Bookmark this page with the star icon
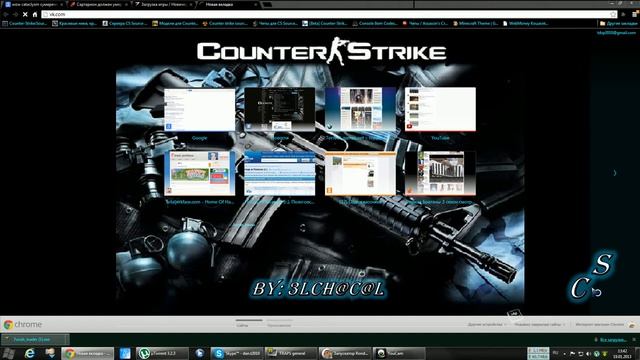640x360 pixels. point(613,14)
